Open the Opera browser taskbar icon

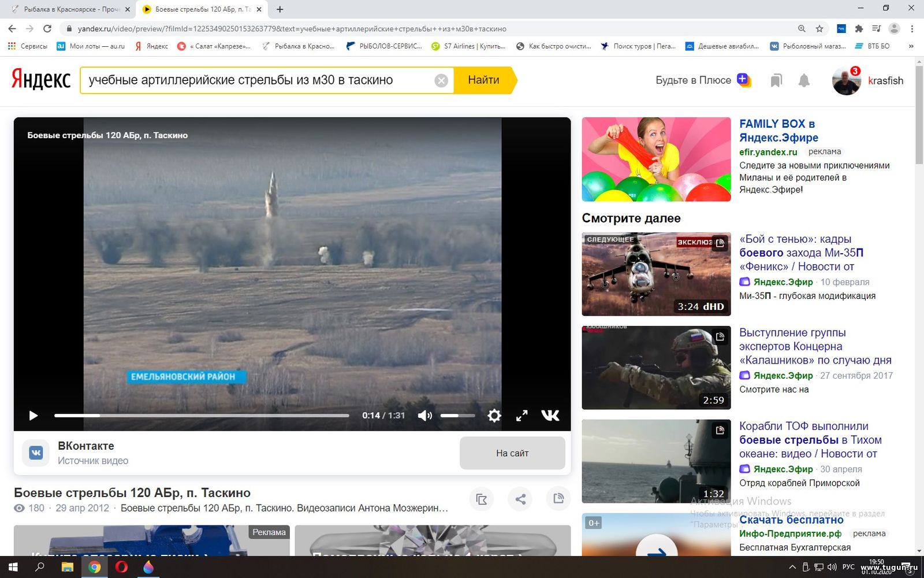pyautogui.click(x=121, y=567)
